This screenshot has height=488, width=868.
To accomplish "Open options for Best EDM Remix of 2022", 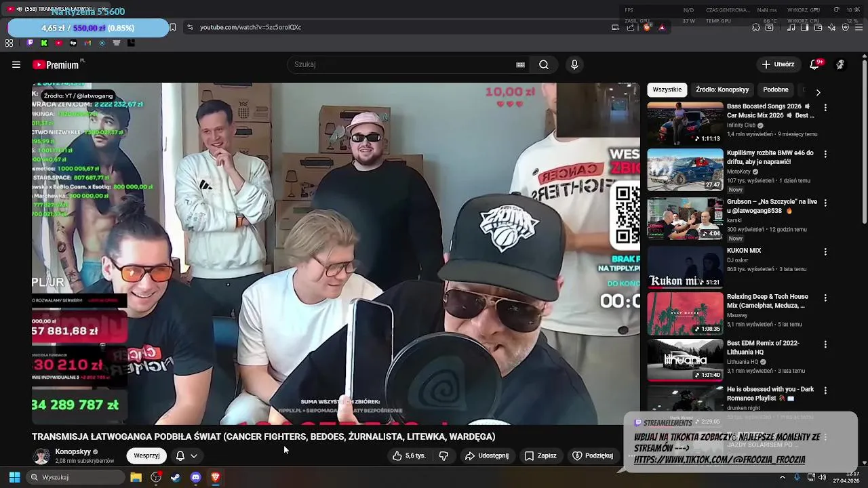I will click(x=825, y=344).
